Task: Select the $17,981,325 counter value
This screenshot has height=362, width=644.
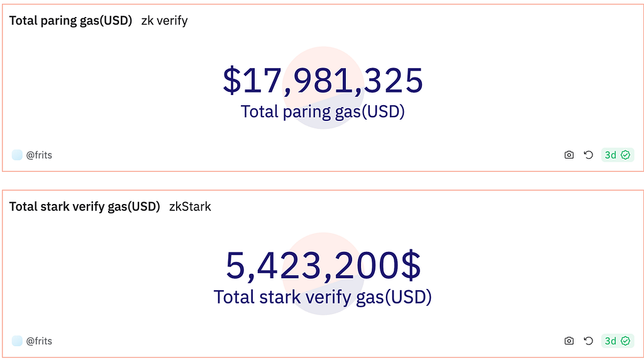Action: pos(323,81)
